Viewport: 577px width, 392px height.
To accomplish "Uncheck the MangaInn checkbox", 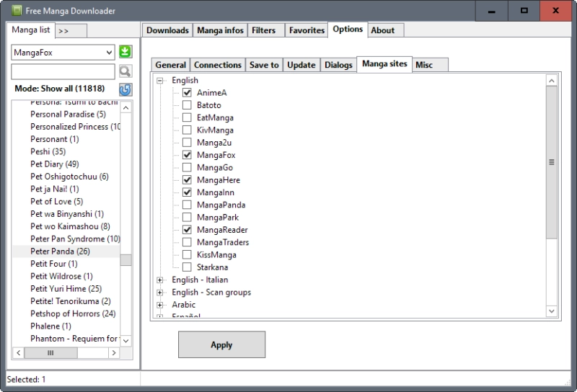I will pyautogui.click(x=187, y=192).
